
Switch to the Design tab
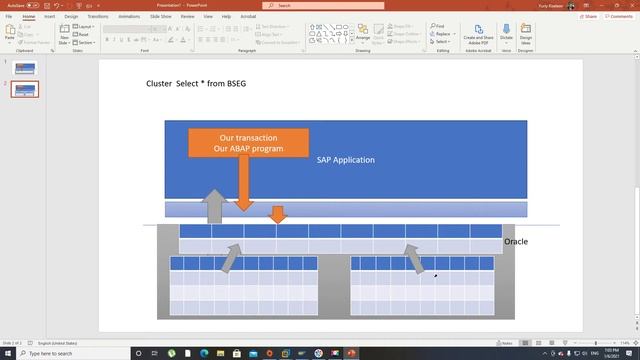click(71, 16)
